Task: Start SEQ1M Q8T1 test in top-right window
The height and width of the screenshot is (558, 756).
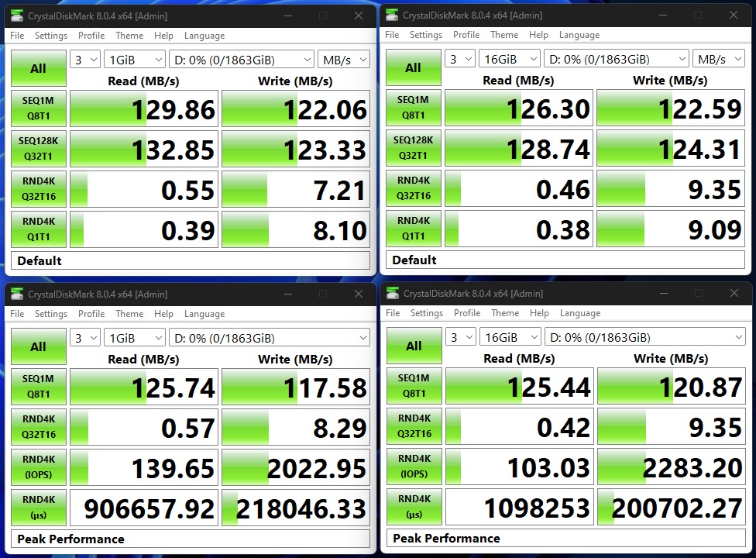Action: click(413, 108)
